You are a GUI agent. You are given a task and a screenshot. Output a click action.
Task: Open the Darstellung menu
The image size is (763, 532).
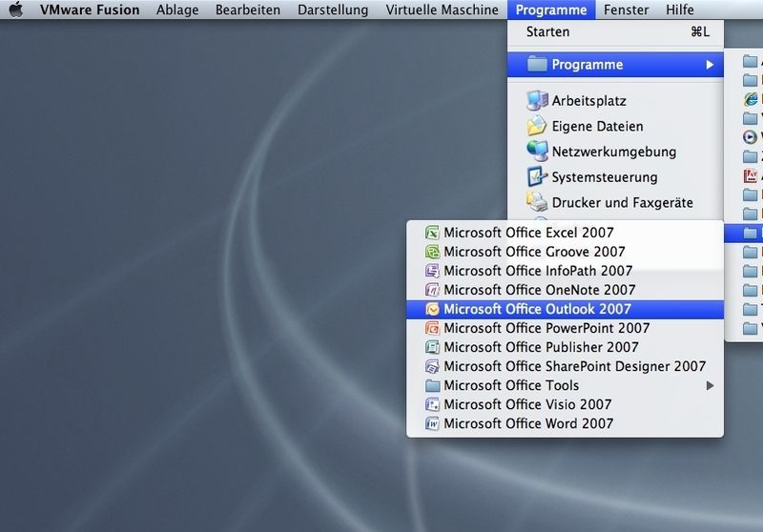(333, 10)
